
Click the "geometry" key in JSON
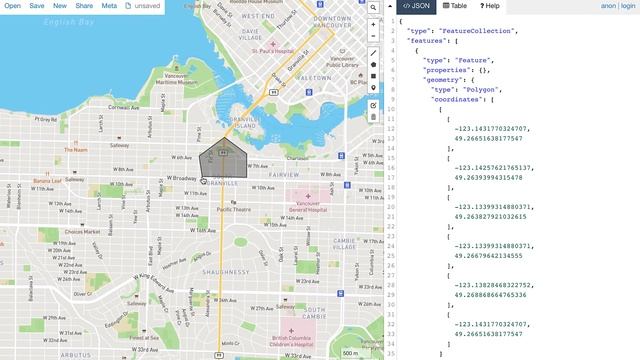(443, 80)
